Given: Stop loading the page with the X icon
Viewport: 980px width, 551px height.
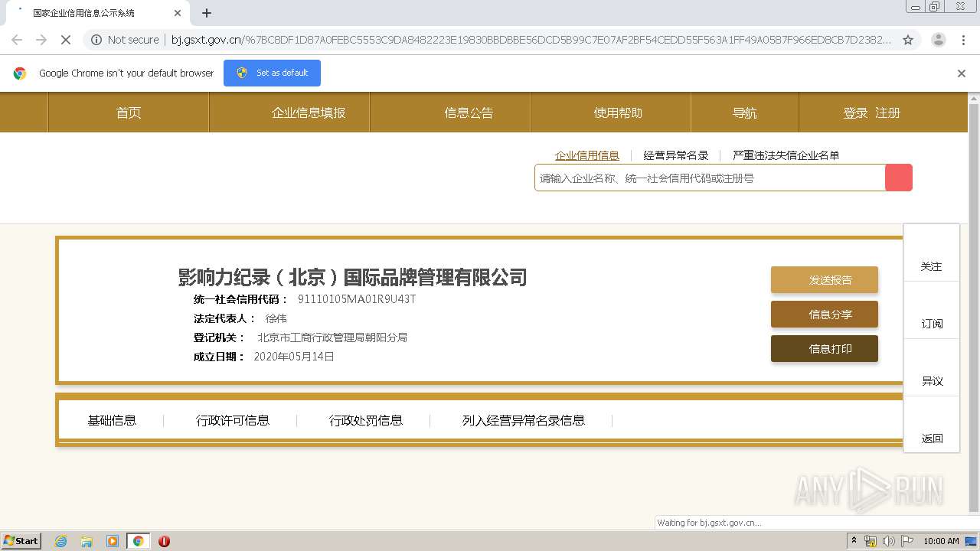Looking at the screenshot, I should (65, 40).
